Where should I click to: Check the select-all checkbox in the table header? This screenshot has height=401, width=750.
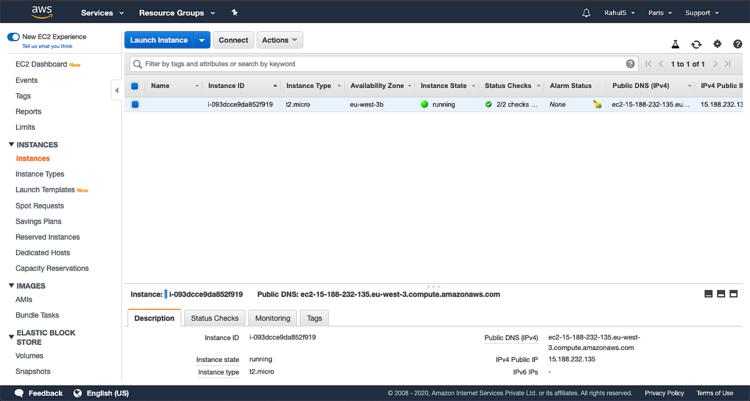pos(135,86)
